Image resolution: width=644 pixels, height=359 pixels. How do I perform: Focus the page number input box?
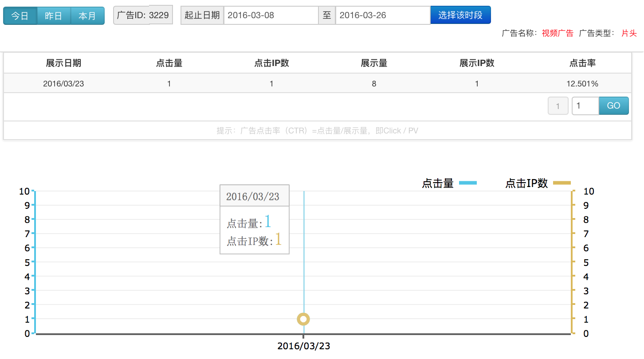[585, 106]
